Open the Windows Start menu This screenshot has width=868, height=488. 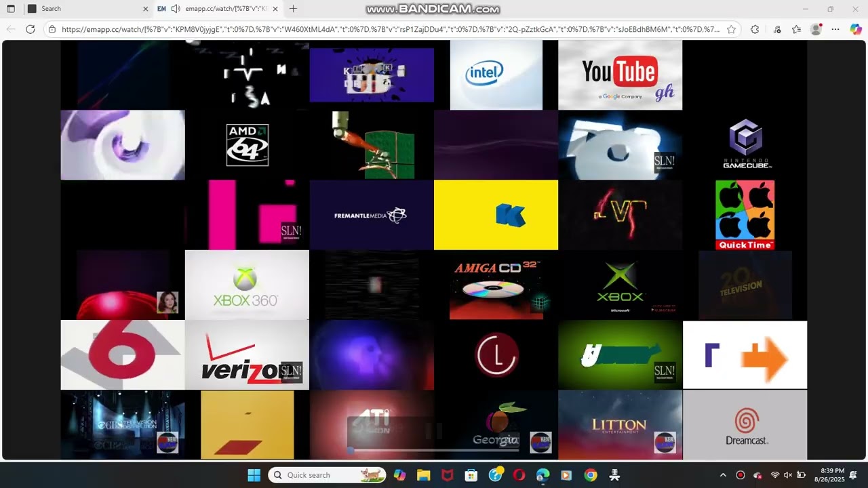(254, 475)
